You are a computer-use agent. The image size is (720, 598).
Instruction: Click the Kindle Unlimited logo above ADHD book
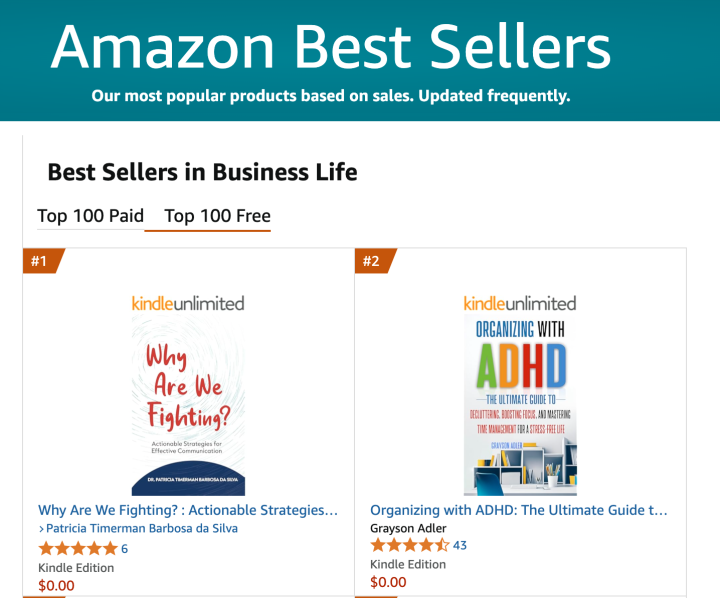coord(520,303)
